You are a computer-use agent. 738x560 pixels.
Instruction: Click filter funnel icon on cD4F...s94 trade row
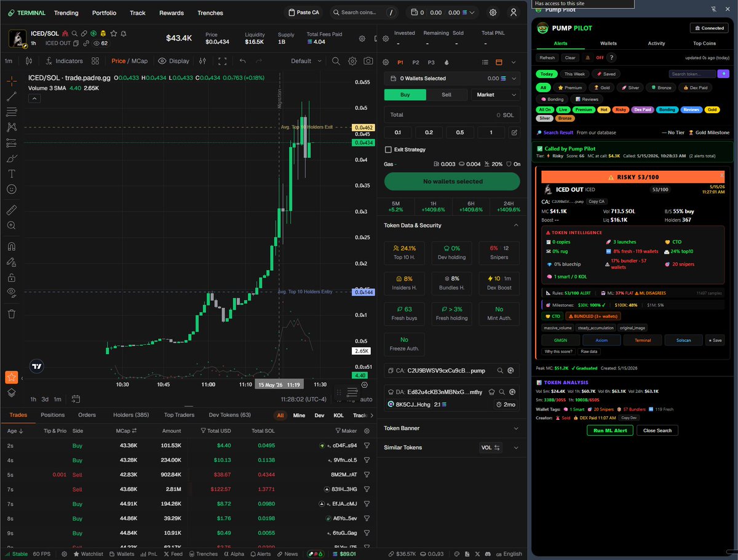tap(367, 446)
